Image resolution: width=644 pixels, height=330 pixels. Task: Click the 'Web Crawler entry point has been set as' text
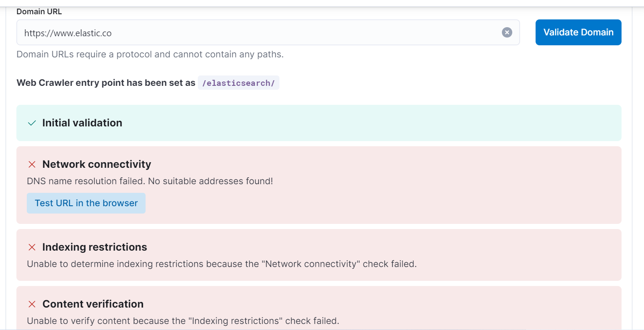tap(106, 83)
